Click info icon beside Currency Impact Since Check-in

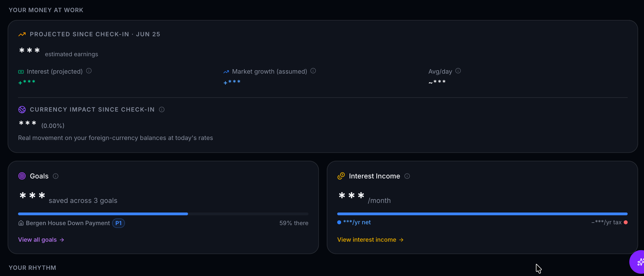(x=162, y=110)
